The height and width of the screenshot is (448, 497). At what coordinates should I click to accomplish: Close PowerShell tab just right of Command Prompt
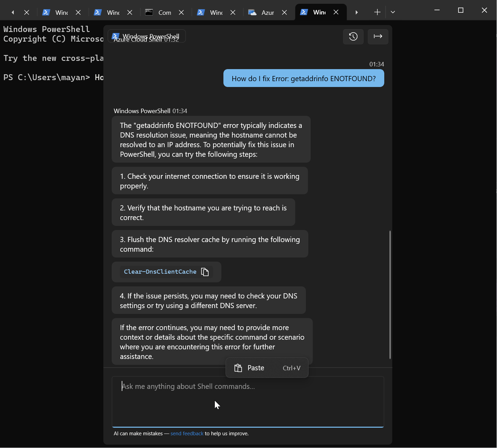(x=233, y=12)
